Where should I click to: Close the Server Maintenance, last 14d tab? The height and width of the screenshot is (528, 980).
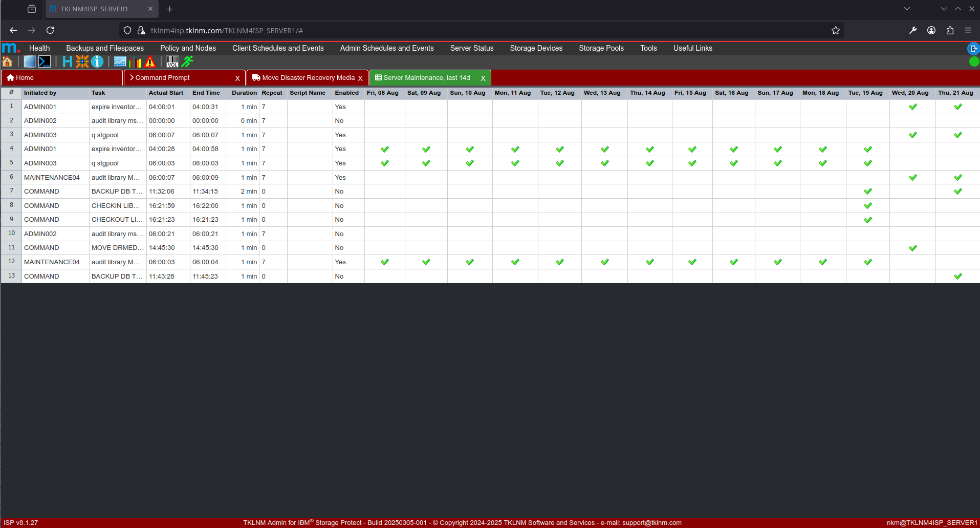coord(483,78)
